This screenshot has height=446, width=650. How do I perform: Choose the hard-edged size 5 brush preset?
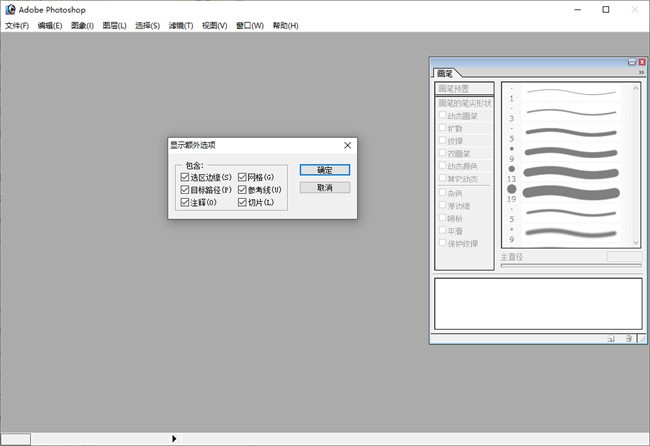(566, 133)
